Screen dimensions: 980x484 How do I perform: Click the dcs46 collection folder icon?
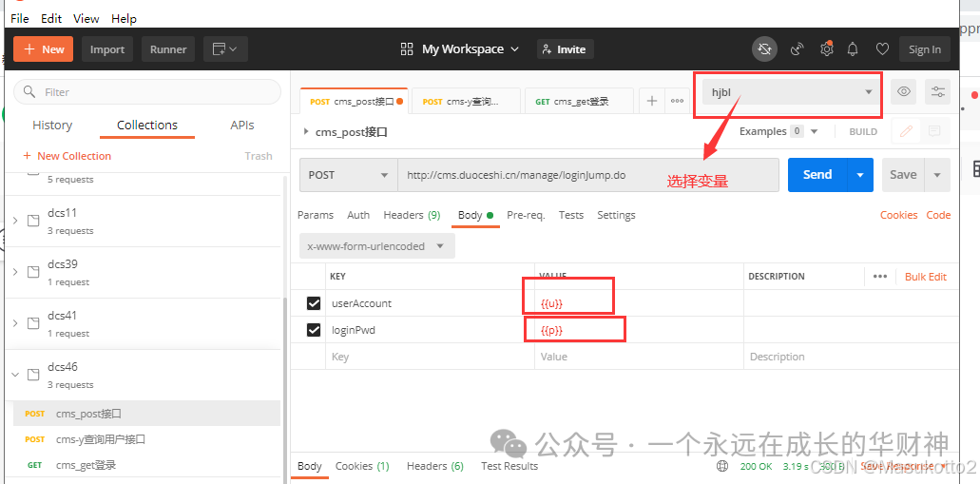click(33, 374)
